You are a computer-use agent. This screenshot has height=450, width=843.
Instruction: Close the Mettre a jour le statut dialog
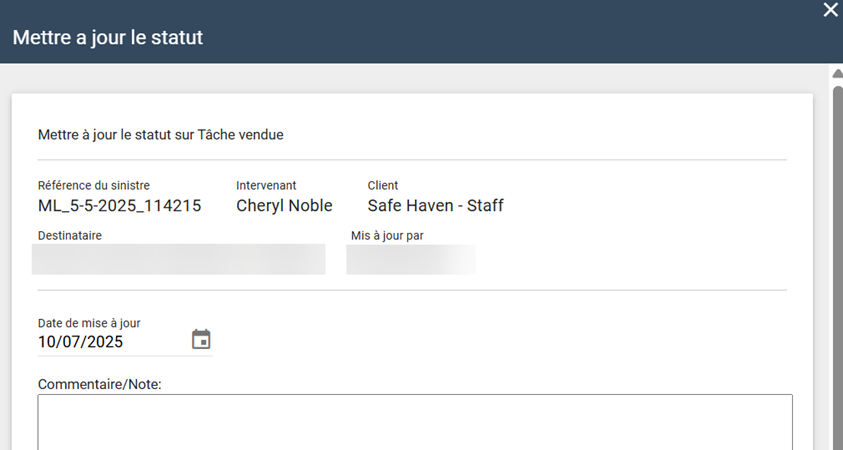(x=830, y=10)
